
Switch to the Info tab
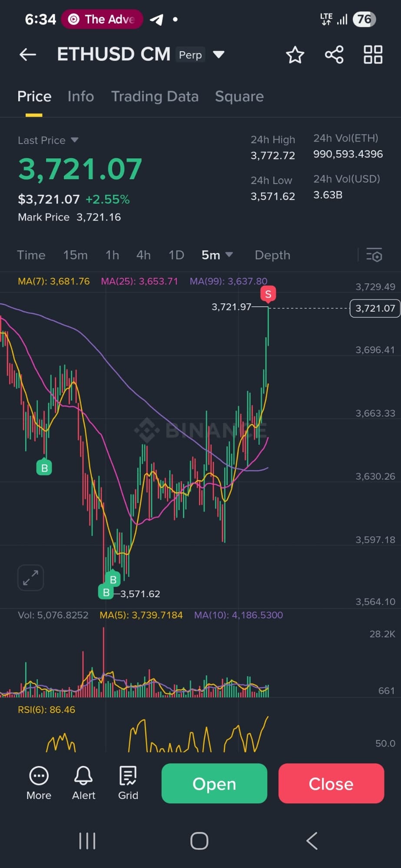[x=81, y=96]
